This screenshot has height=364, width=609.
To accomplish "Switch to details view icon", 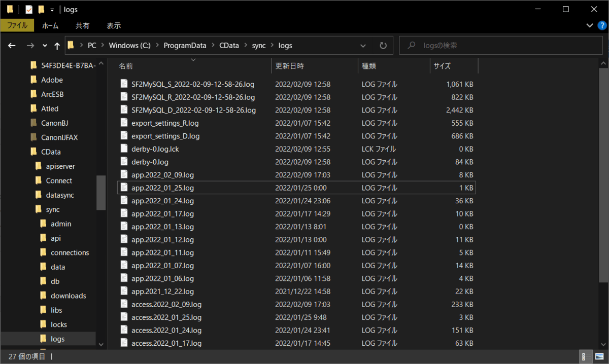I will [584, 356].
